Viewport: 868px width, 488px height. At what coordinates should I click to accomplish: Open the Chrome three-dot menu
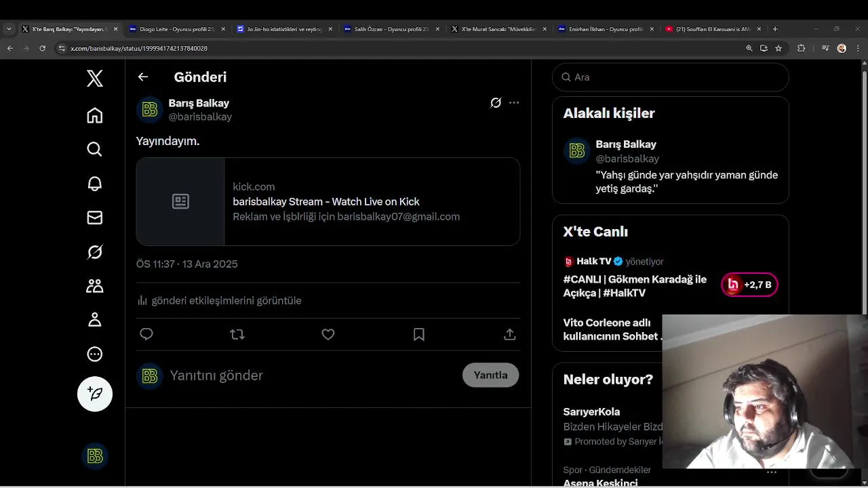click(x=858, y=48)
